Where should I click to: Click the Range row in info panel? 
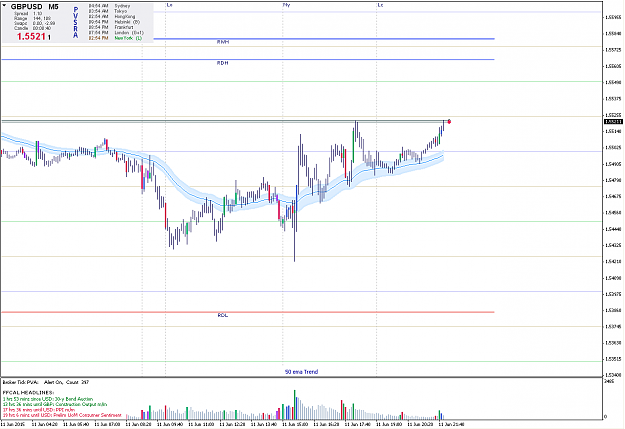point(32,18)
